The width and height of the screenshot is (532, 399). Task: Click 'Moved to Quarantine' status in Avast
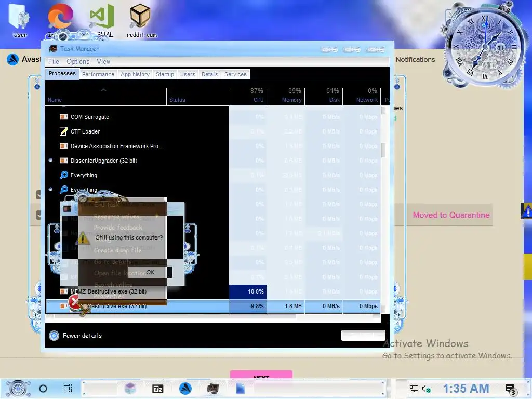tap(451, 215)
